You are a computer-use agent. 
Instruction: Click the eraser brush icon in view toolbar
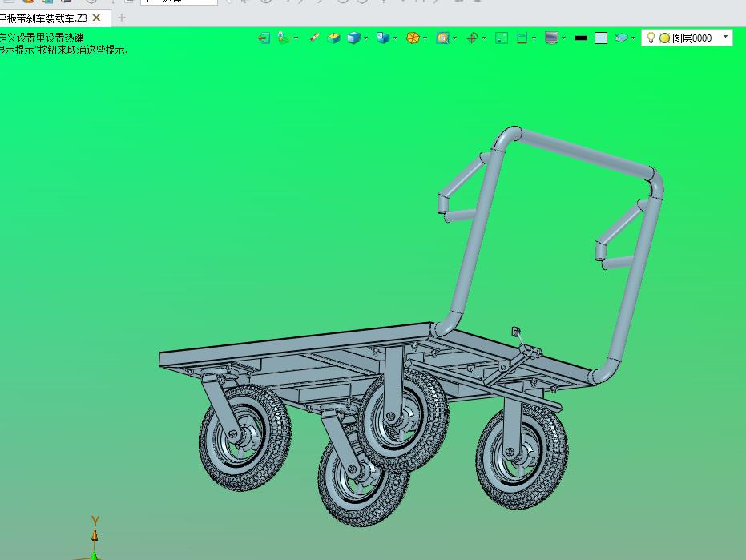(x=314, y=38)
